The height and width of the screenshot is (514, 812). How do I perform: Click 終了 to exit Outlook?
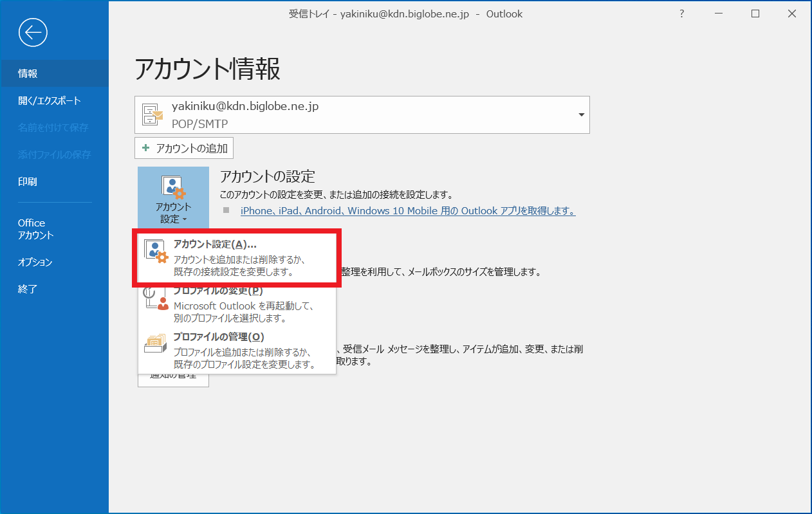(x=54, y=289)
